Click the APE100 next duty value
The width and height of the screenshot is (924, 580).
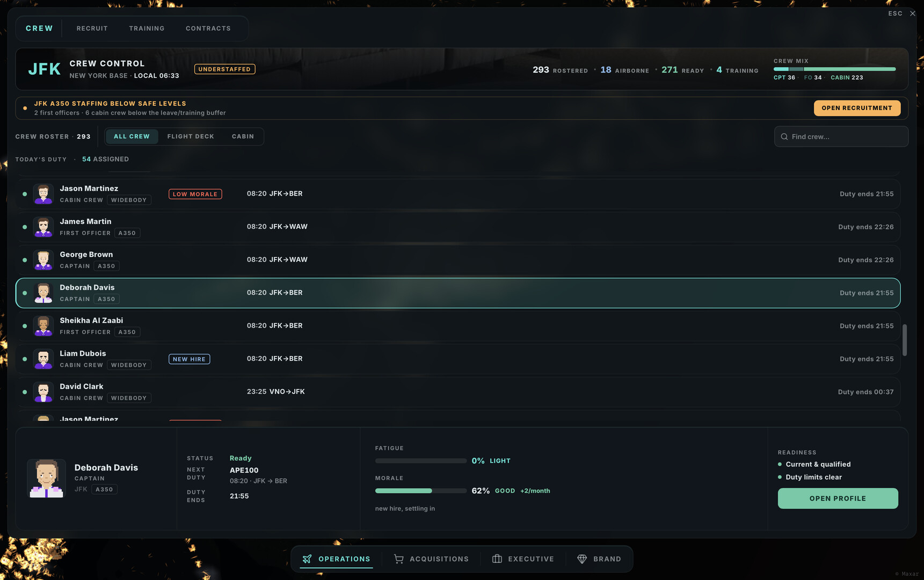[244, 470]
